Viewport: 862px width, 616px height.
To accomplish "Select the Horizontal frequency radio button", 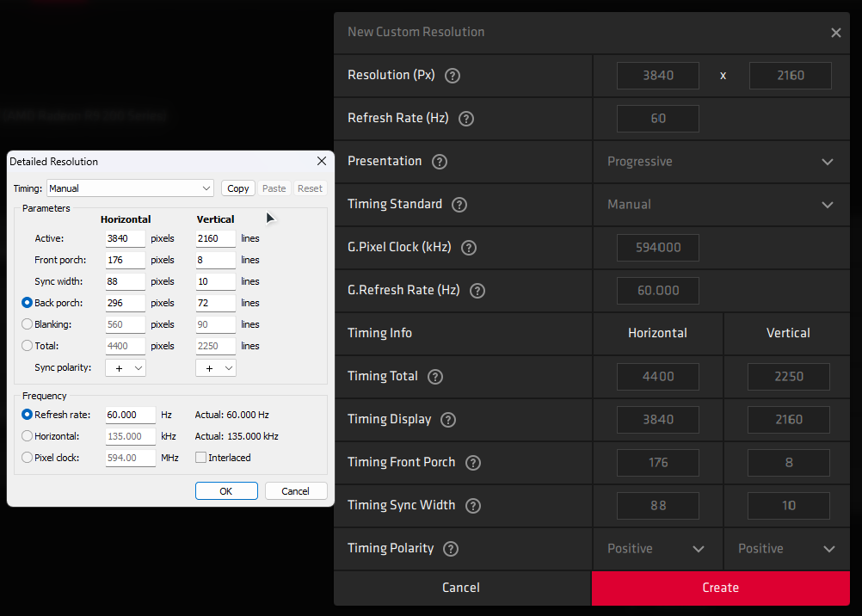I will click(x=28, y=436).
